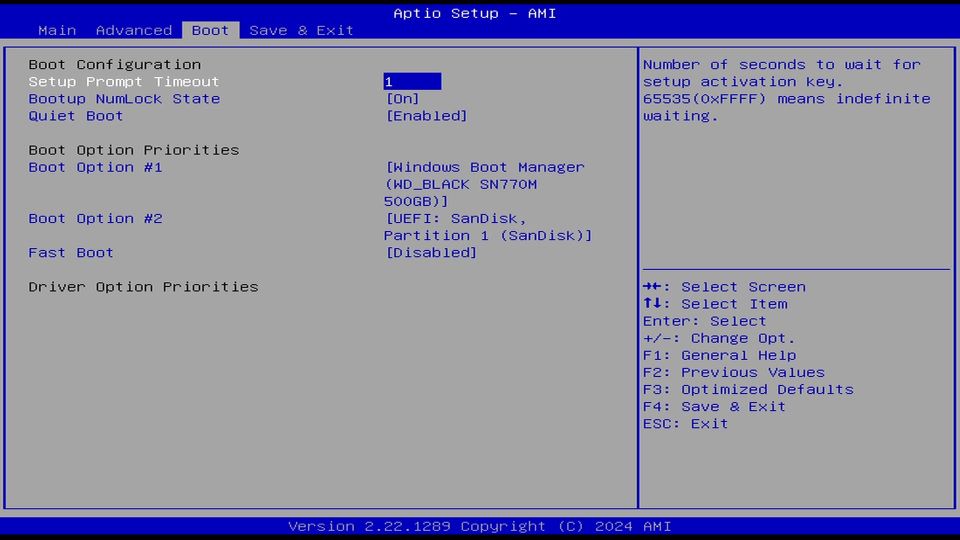Click the Version 2.22.1289 copyright footer
Image resolution: width=960 pixels, height=540 pixels.
click(x=479, y=526)
